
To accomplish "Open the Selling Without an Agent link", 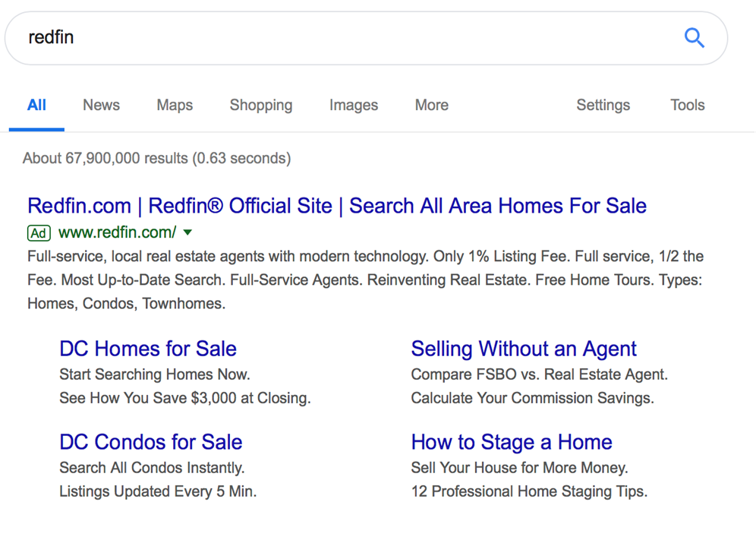I will pyautogui.click(x=524, y=349).
